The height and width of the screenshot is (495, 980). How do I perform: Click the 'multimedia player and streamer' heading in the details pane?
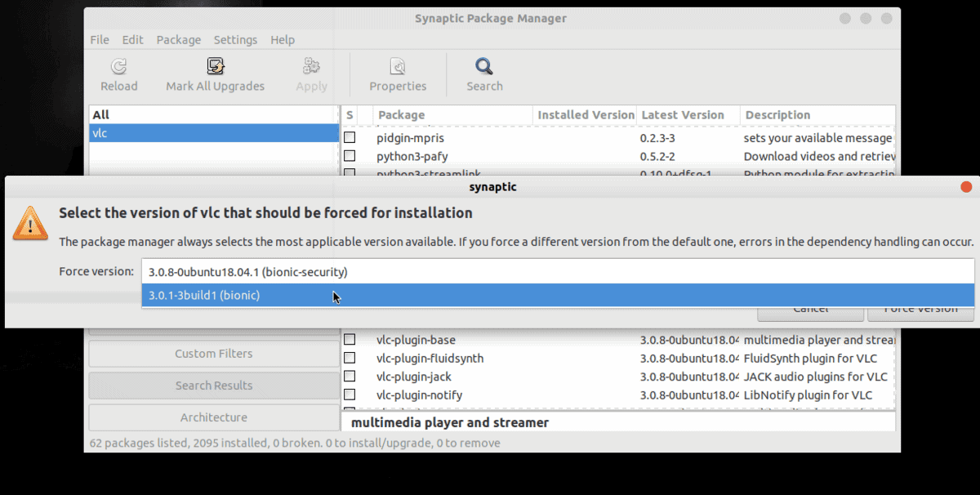click(x=450, y=422)
